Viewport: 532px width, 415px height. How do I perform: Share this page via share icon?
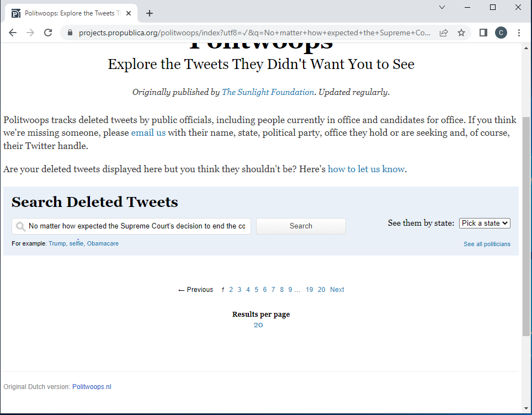444,33
